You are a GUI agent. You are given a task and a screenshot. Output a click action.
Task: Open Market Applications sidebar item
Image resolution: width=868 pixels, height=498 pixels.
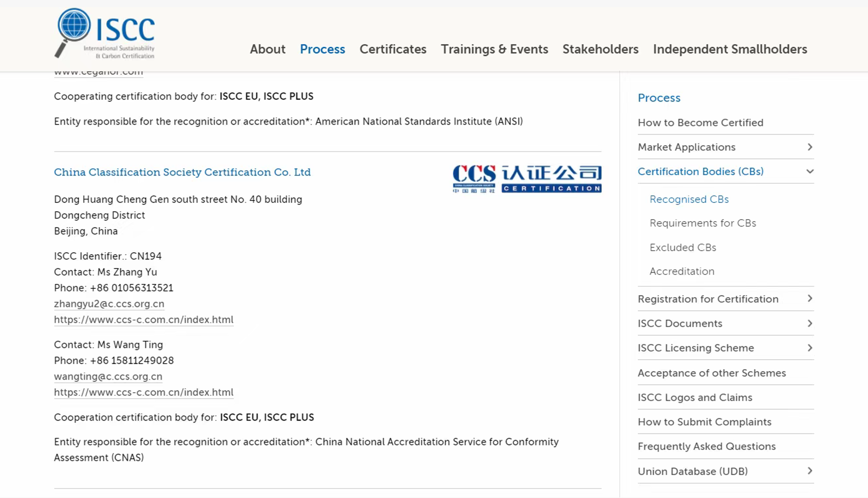[x=687, y=147]
